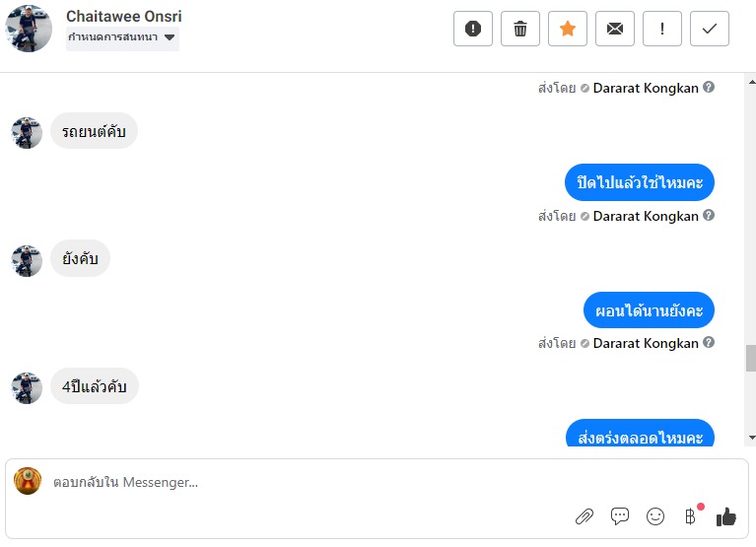Toggle the orange star follow-up marker
756x547 pixels.
[567, 29]
